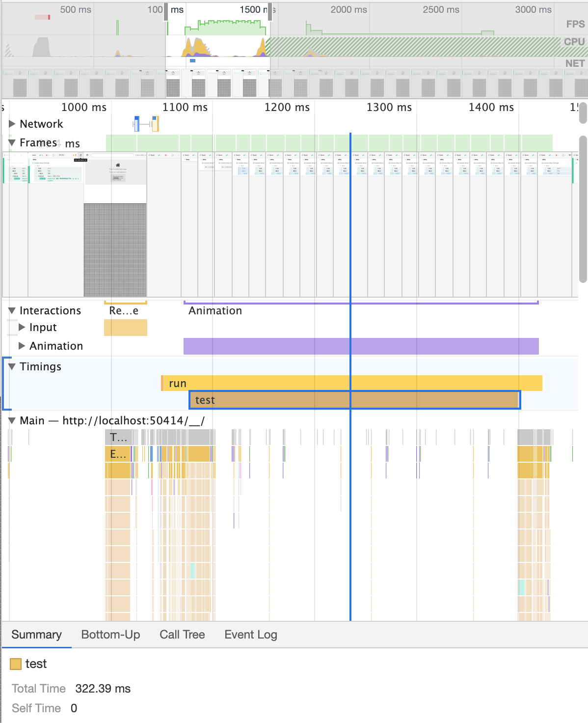Click the 2000 ms mark in overview
The height and width of the screenshot is (723, 588).
pos(348,9)
